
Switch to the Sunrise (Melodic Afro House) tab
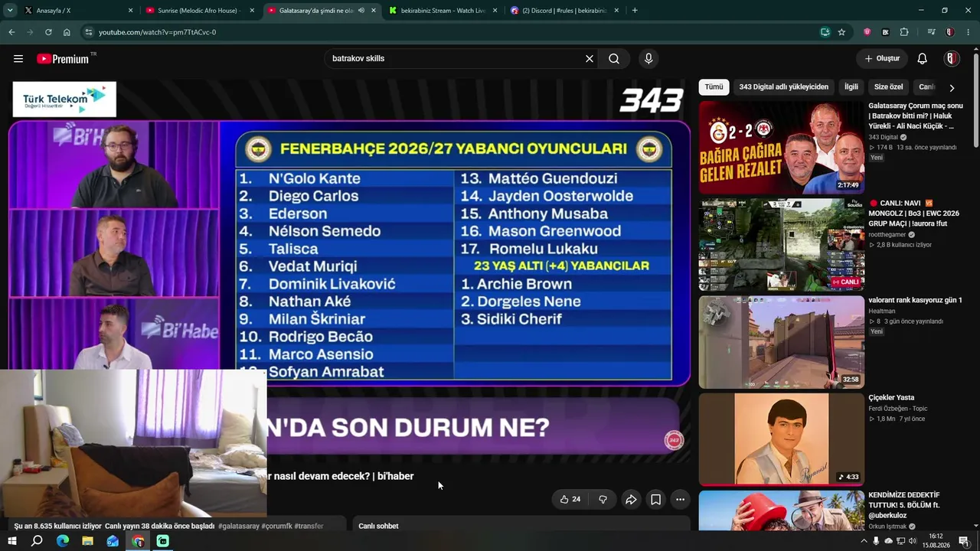[x=199, y=11]
